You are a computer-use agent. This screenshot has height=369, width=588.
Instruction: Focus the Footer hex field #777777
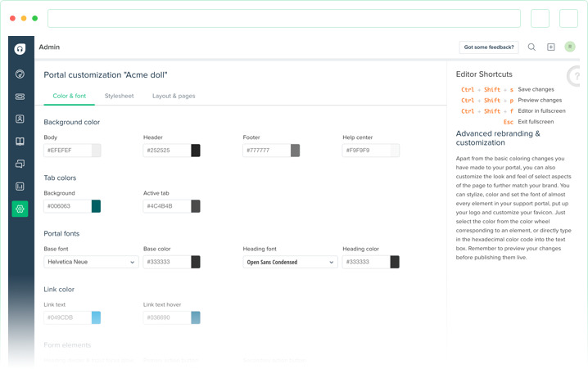pos(267,151)
